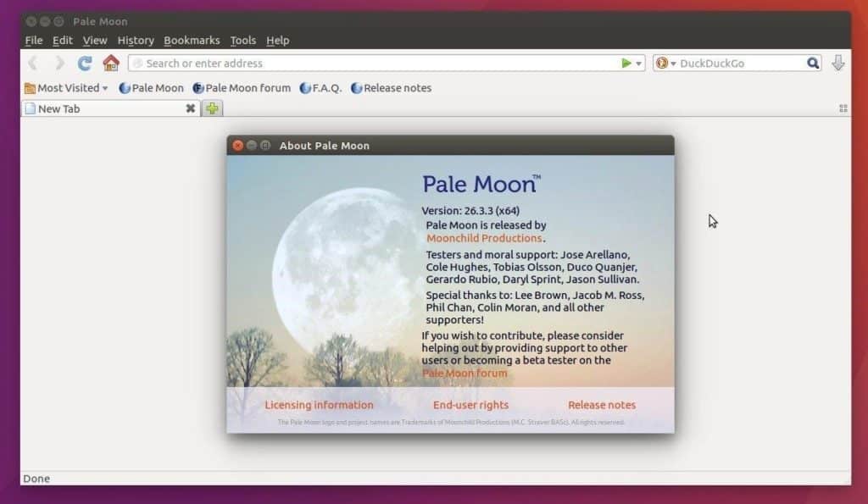Screen dimensions: 868x504
Task: Open the Release notes bookmark in toolbar
Action: (x=391, y=88)
